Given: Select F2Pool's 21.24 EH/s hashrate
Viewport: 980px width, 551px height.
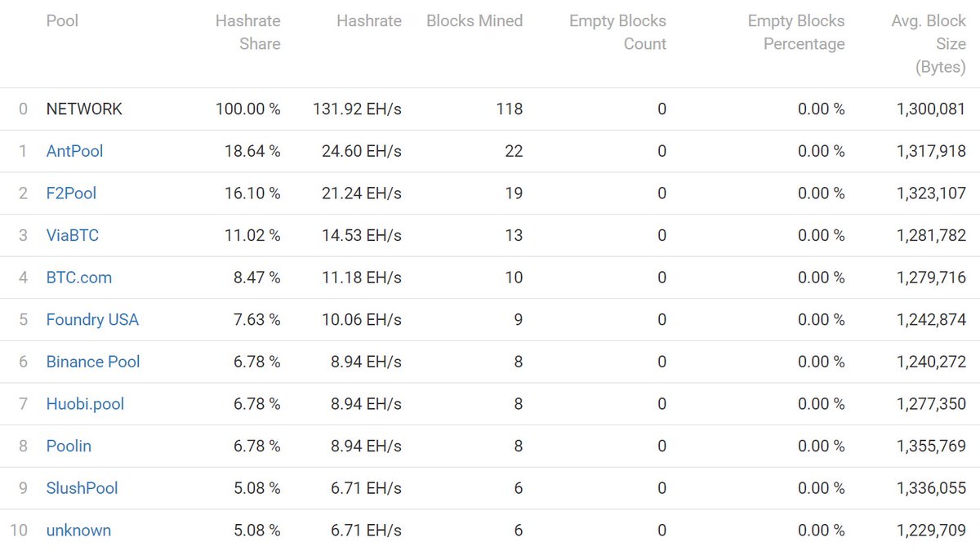Looking at the screenshot, I should coord(362,193).
